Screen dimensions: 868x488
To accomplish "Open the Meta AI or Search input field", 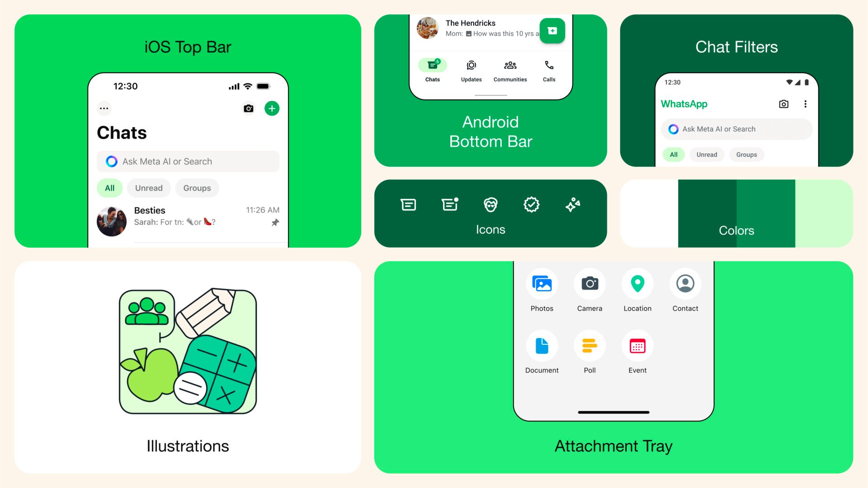I will pos(189,161).
